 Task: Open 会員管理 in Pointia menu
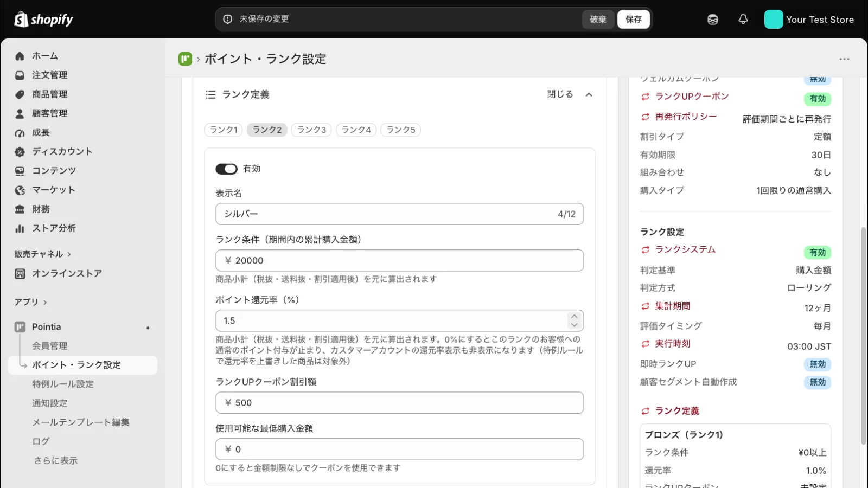[50, 346]
